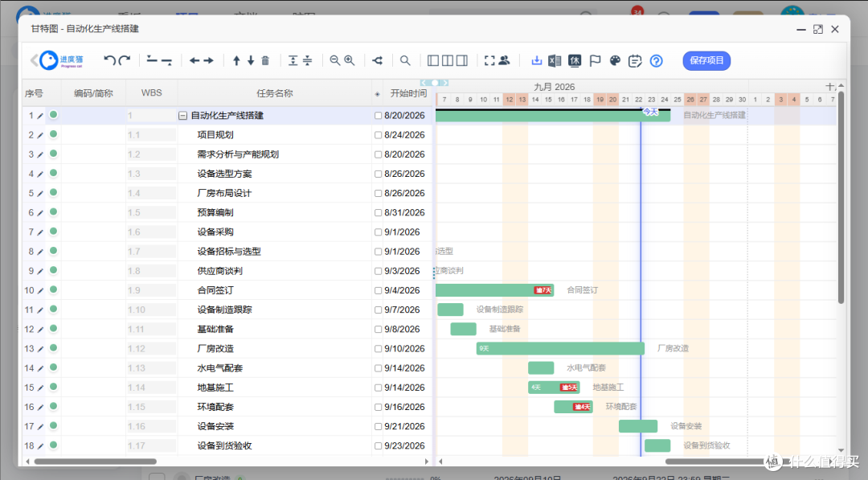Click the green status dot of 厂房改造

point(53,347)
